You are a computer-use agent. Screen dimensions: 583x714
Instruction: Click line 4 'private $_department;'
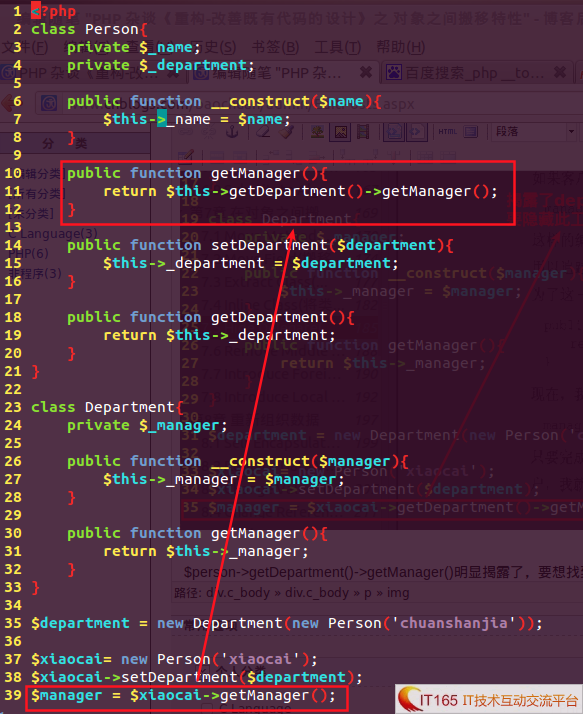[x=160, y=66]
